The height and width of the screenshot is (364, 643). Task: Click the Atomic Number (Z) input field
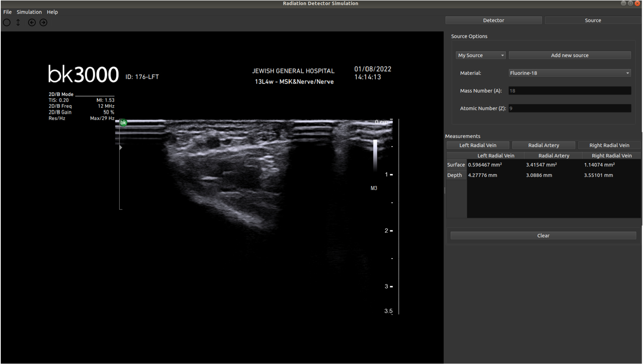(x=569, y=108)
